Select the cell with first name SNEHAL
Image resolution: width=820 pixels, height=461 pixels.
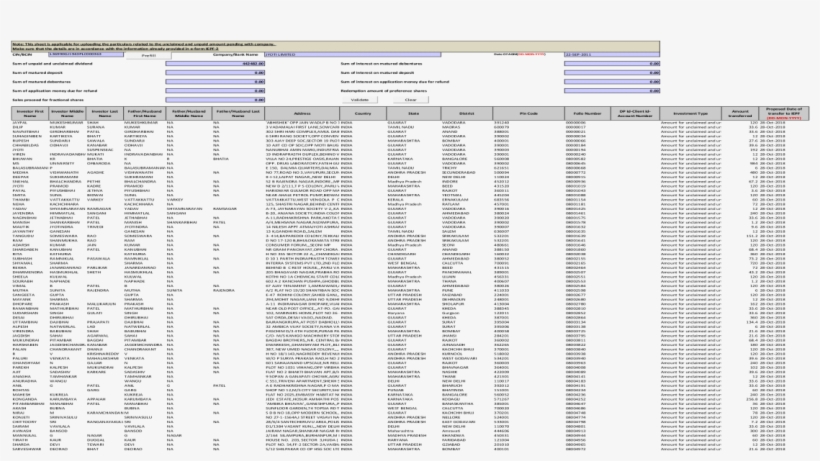(x=30, y=181)
